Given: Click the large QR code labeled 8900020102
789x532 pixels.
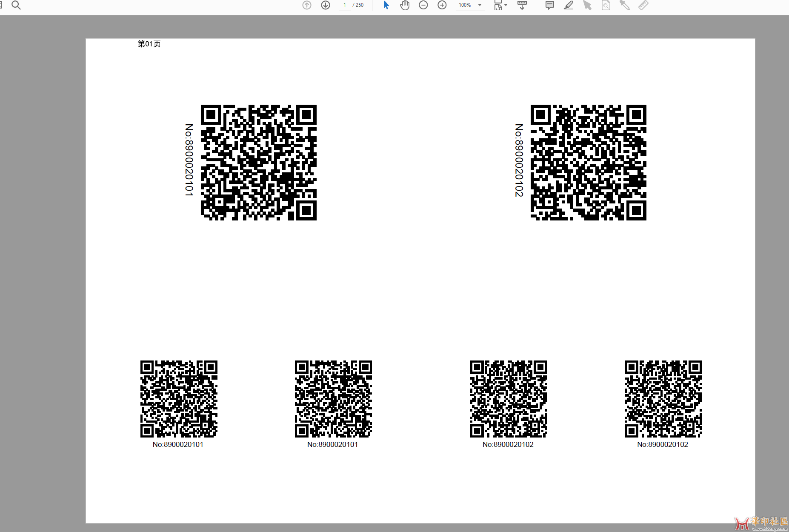Looking at the screenshot, I should [x=589, y=163].
